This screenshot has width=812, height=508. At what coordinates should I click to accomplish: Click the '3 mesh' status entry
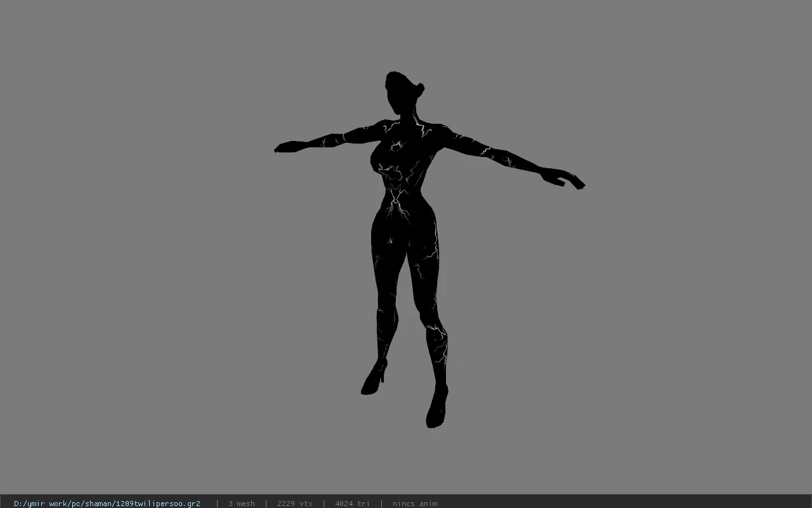coord(242,504)
